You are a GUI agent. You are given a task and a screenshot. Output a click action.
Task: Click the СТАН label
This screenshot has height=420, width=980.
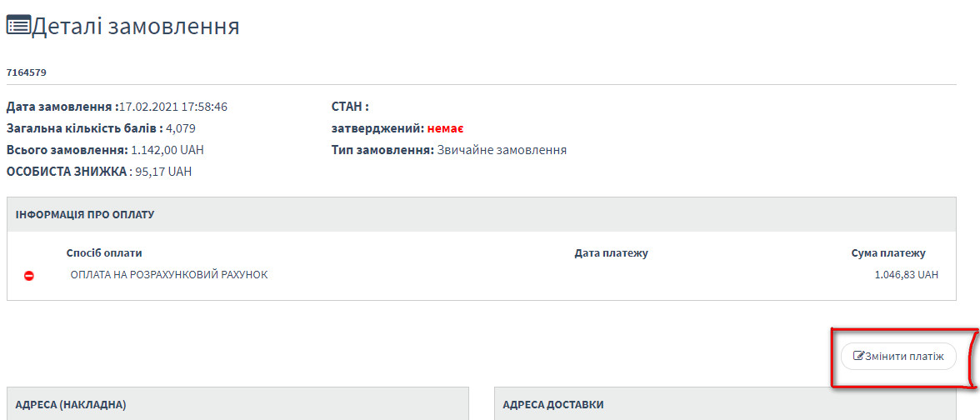coord(350,107)
